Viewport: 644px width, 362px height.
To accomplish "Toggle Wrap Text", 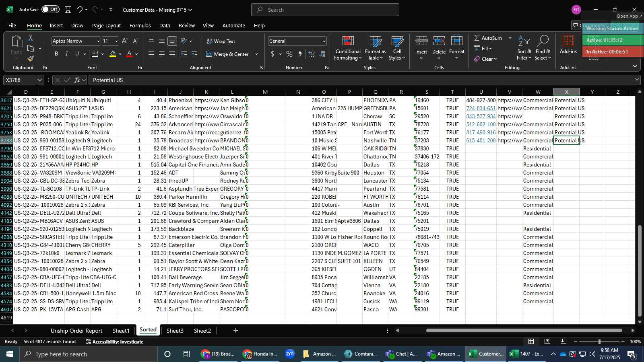I will (x=221, y=41).
